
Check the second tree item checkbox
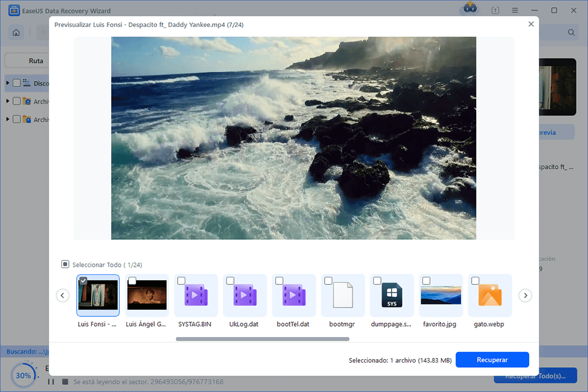16,101
